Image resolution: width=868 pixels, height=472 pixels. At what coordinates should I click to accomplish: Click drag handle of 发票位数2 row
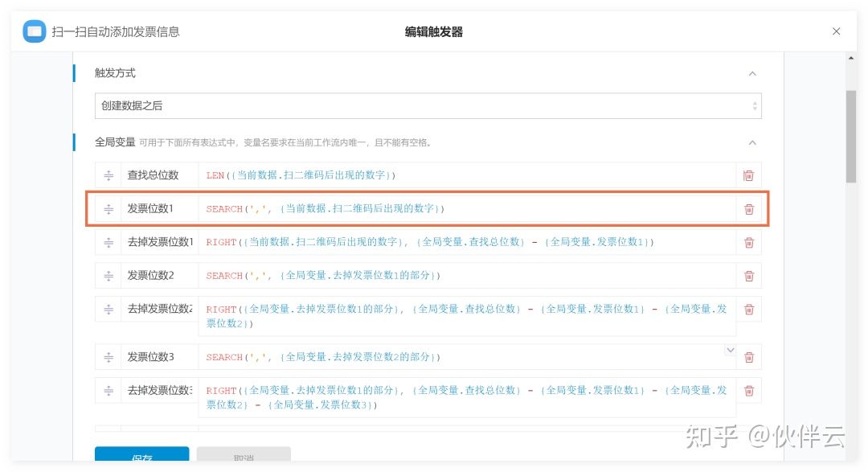[108, 275]
